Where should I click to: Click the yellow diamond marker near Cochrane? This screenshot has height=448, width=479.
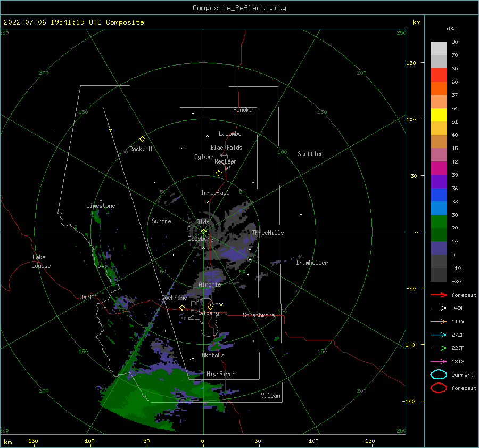click(x=183, y=307)
